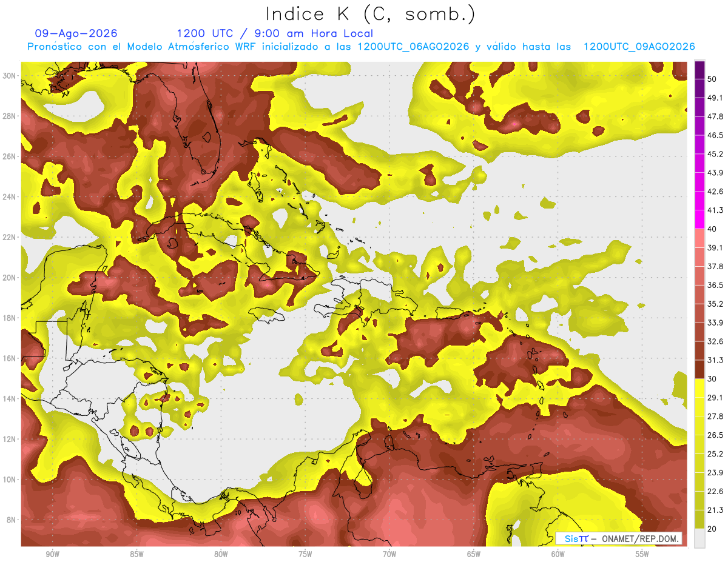728x562 pixels.
Task: Click the color scale value 40
Action: [712, 229]
